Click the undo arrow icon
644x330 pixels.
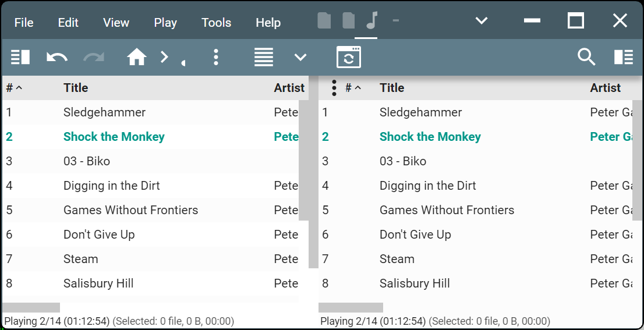57,57
